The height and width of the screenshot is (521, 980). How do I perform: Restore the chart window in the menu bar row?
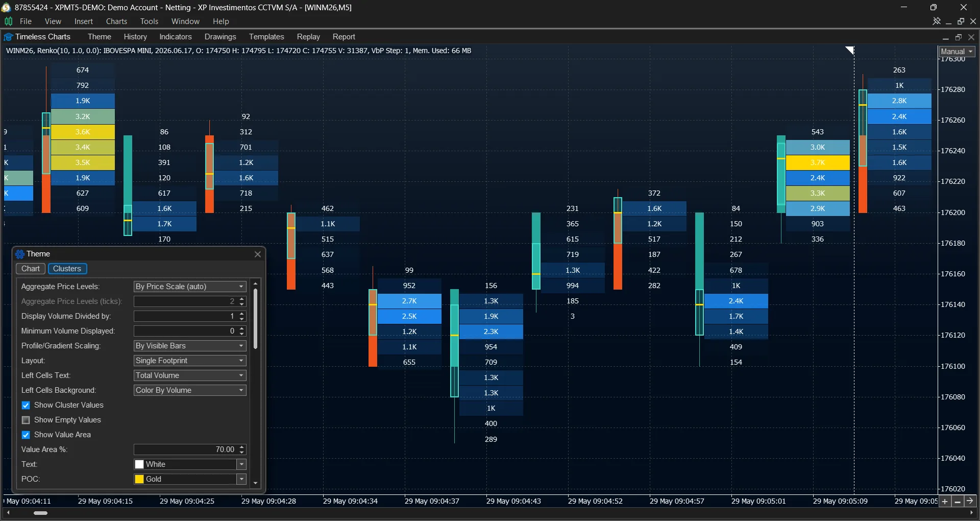pyautogui.click(x=961, y=21)
